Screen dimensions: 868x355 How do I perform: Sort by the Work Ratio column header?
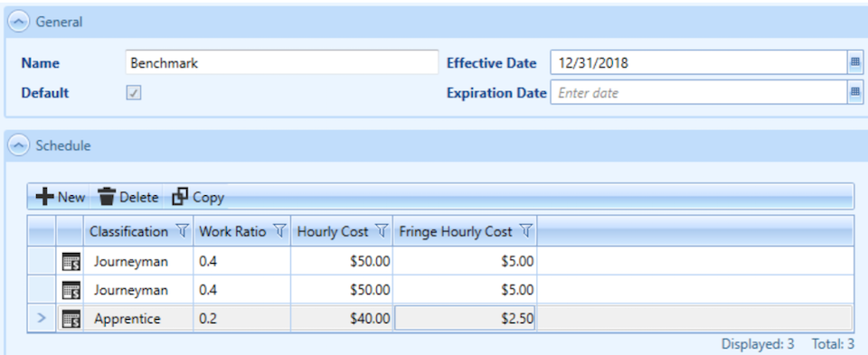click(x=232, y=231)
